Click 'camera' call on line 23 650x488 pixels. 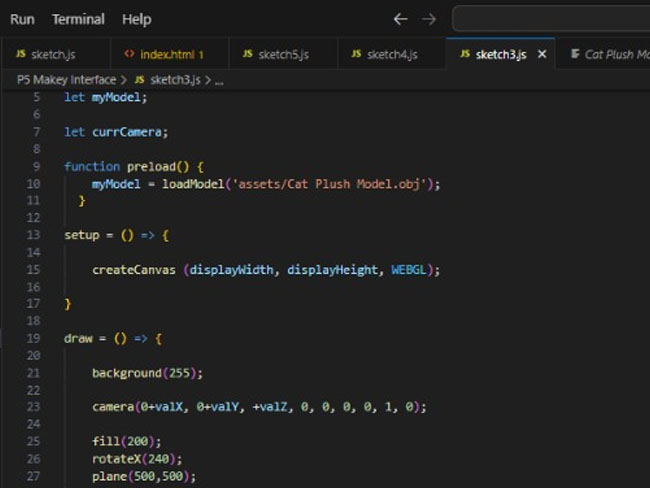pyautogui.click(x=113, y=407)
